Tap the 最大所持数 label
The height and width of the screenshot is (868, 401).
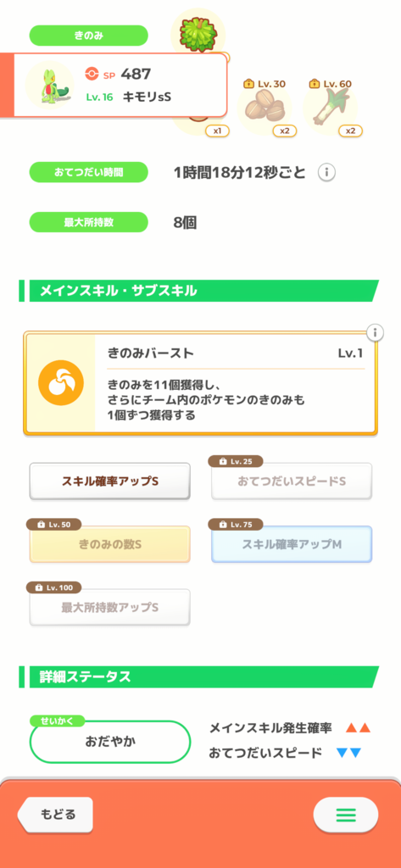tap(89, 223)
